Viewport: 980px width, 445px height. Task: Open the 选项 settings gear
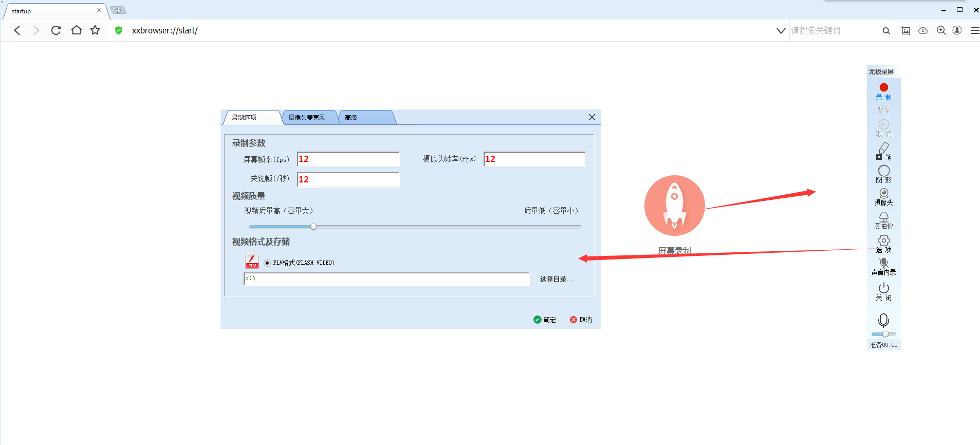(883, 244)
